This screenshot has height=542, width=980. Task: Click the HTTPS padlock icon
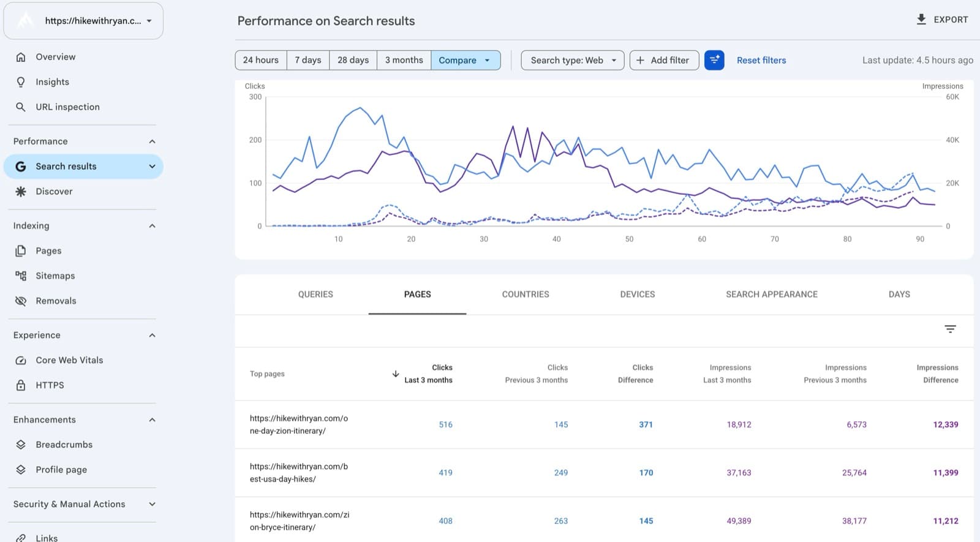coord(21,385)
